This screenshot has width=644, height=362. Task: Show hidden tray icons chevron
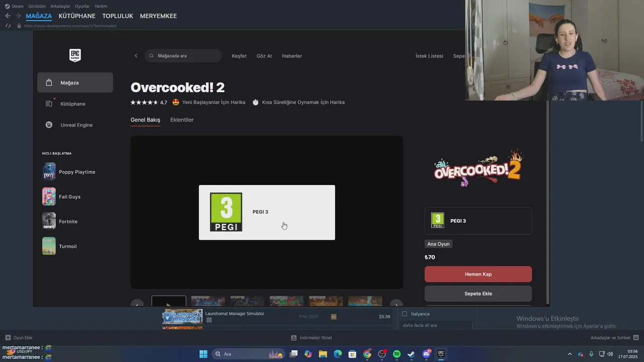(x=570, y=354)
